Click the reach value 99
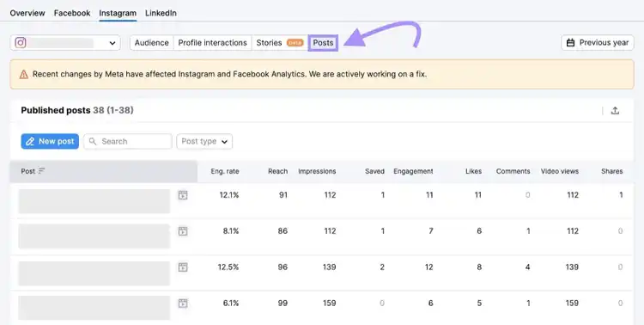The height and width of the screenshot is (325, 644). click(283, 304)
